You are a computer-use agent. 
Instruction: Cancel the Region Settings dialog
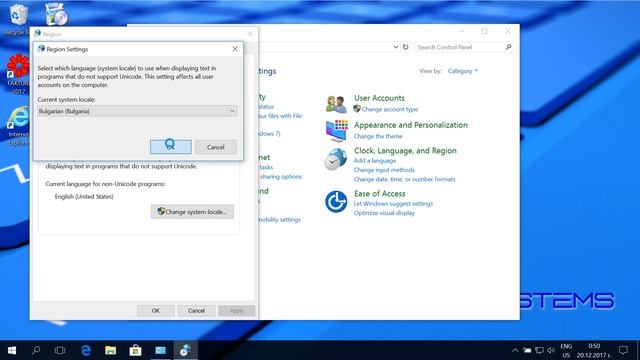coord(216,147)
